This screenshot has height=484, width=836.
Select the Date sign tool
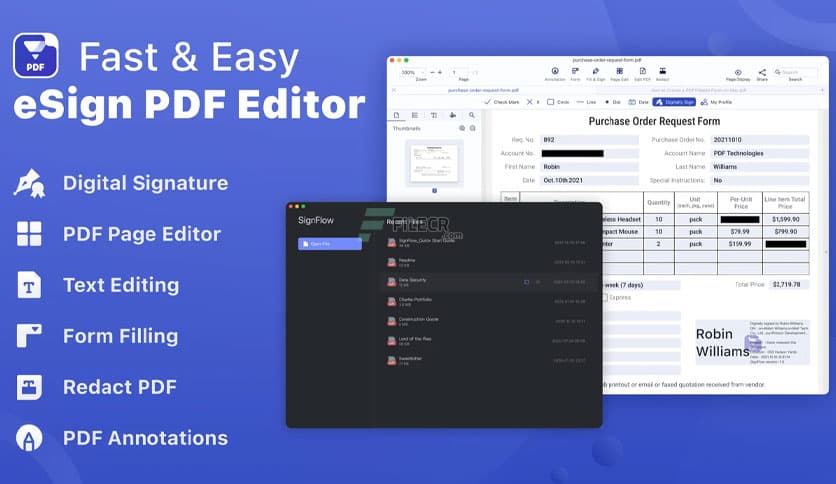click(638, 102)
